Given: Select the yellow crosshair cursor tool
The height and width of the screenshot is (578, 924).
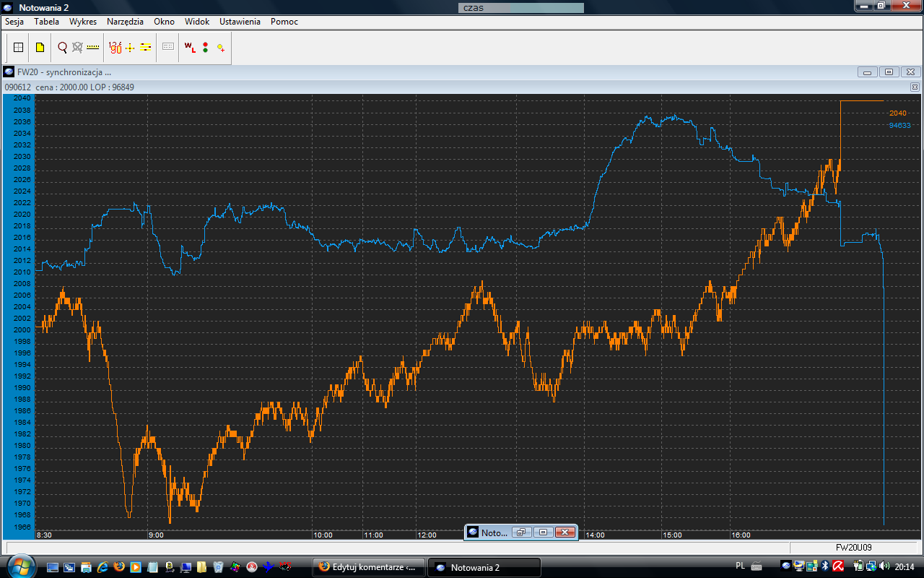Looking at the screenshot, I should (130, 48).
